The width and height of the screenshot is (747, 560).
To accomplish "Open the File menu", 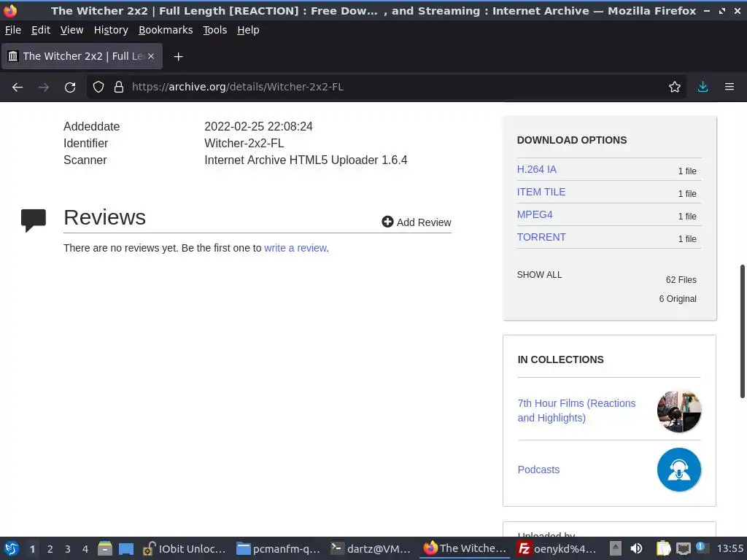I will [x=13, y=30].
